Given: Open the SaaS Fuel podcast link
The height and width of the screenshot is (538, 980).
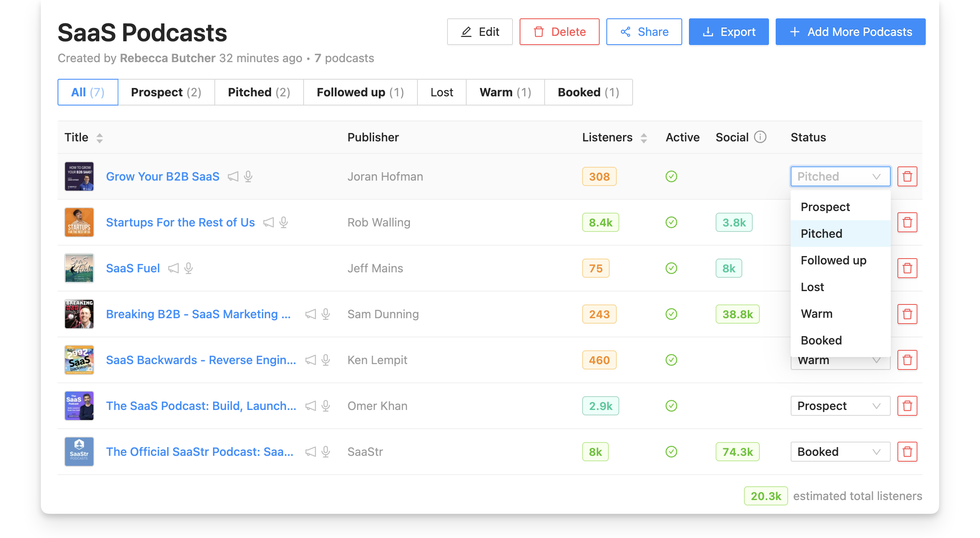Looking at the screenshot, I should coord(133,268).
